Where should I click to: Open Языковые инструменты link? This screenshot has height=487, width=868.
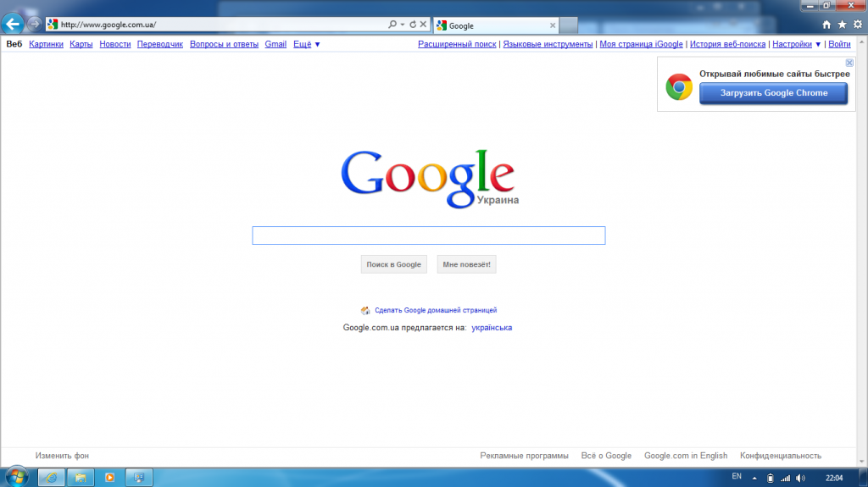pyautogui.click(x=548, y=44)
